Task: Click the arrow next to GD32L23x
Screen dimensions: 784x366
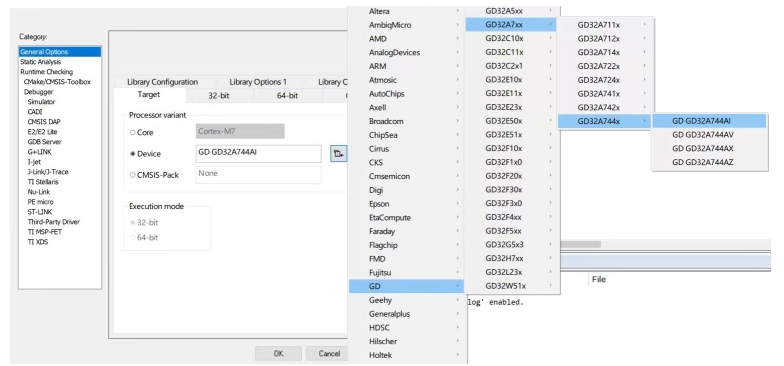Action: 551,272
